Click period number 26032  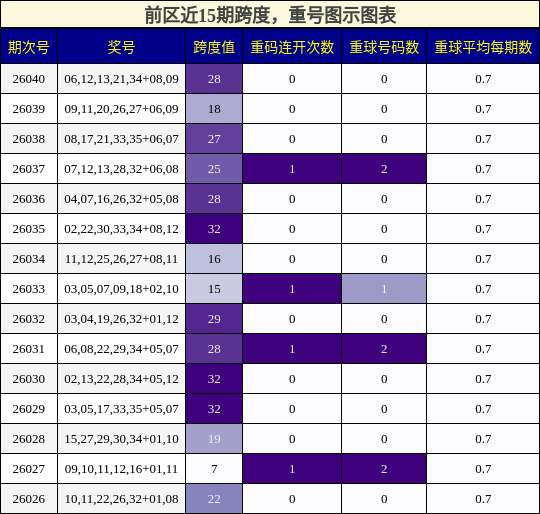click(x=29, y=319)
